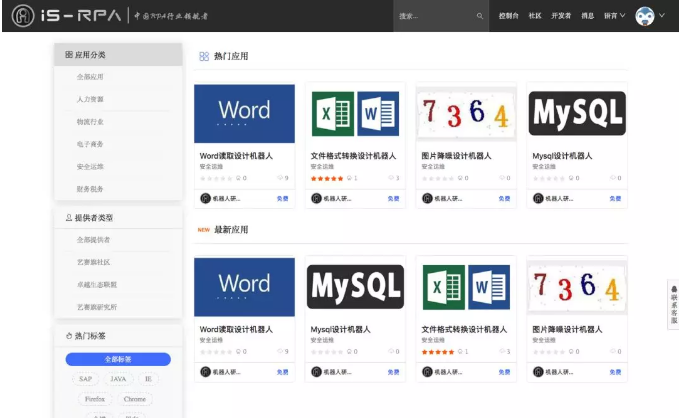Toggle the JAVA tag filter
680x418 pixels.
118,379
